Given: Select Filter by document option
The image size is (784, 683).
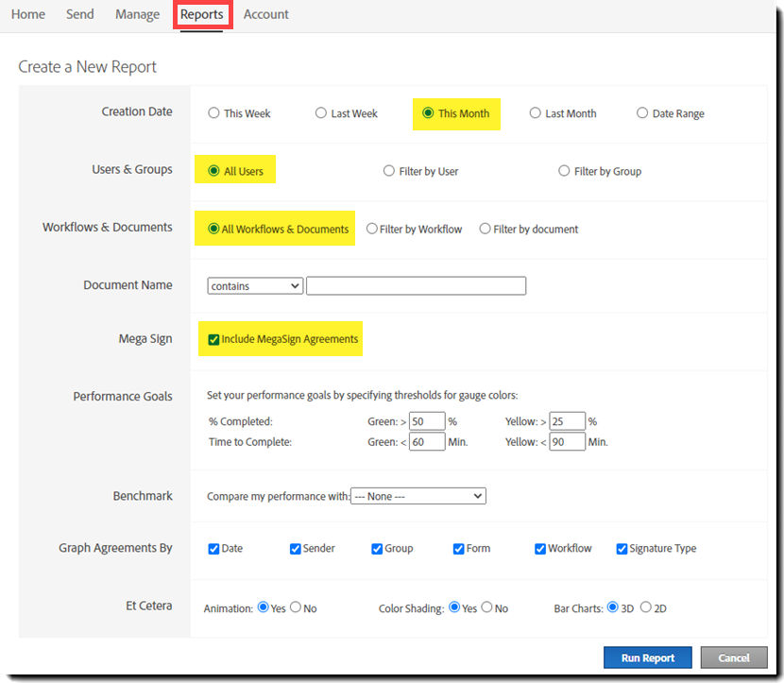Looking at the screenshot, I should click(x=485, y=229).
